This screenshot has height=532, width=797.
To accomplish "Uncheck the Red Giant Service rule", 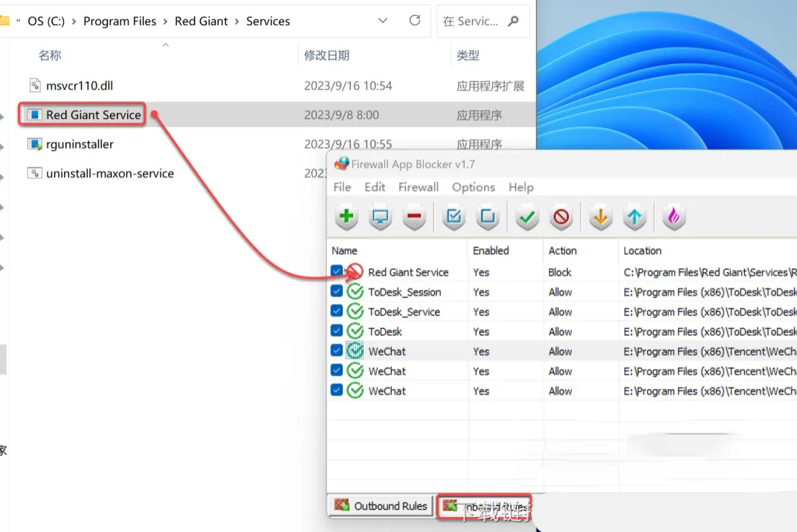I will [x=337, y=272].
